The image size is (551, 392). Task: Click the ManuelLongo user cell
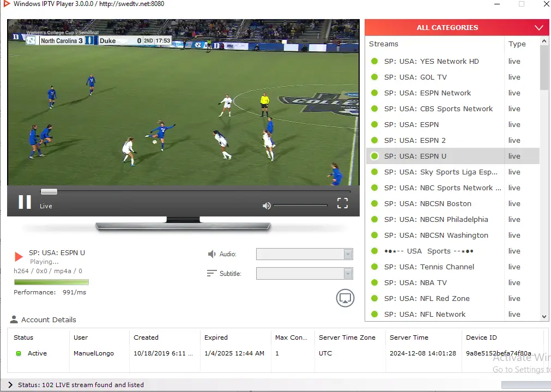94,353
